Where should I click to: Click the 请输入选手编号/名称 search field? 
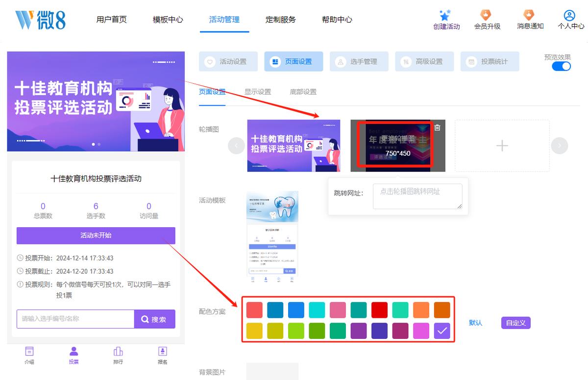coord(75,319)
